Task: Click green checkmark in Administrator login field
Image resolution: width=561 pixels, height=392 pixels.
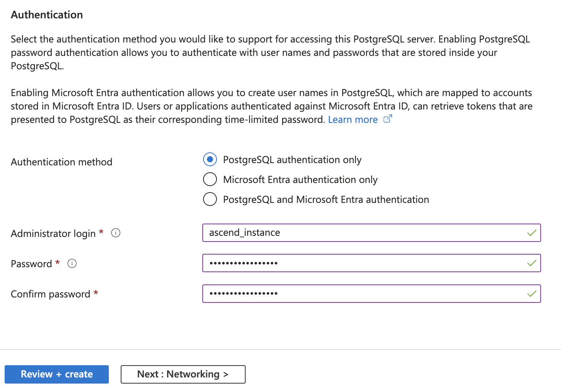Action: [x=531, y=233]
